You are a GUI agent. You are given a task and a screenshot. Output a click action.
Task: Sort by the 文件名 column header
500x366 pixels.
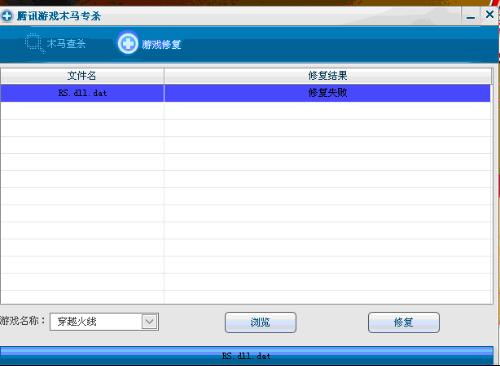click(x=82, y=76)
